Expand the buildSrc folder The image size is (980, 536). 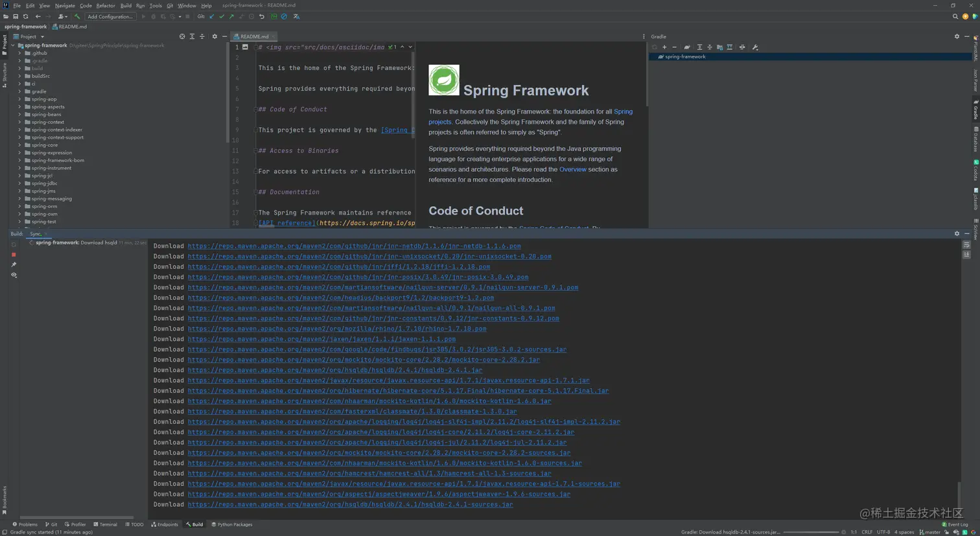20,76
